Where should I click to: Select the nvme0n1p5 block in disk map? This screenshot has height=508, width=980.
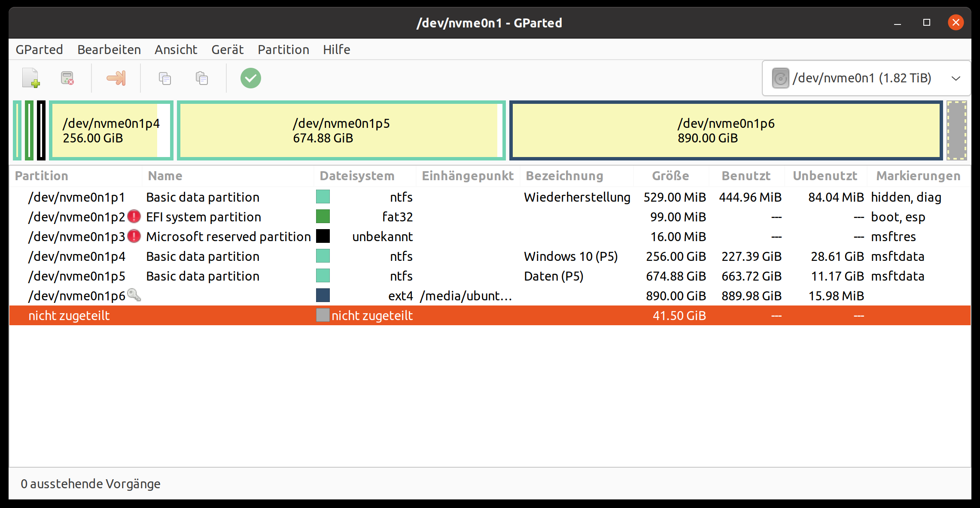pos(341,130)
